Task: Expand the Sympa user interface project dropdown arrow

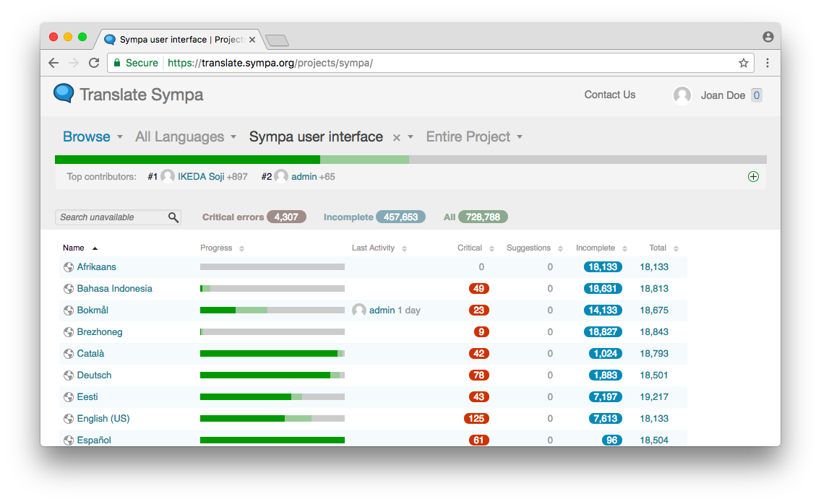Action: [410, 137]
